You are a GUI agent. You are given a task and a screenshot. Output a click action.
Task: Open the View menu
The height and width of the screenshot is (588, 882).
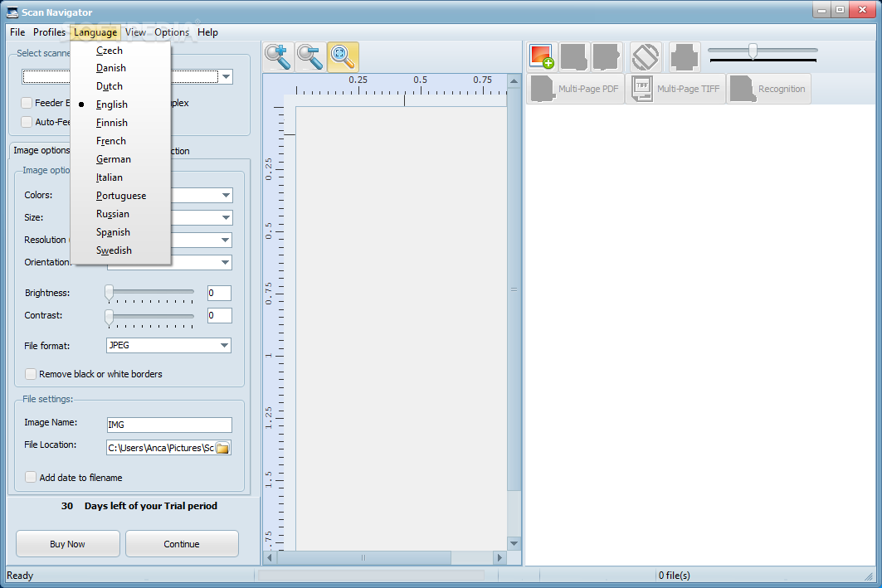point(135,32)
